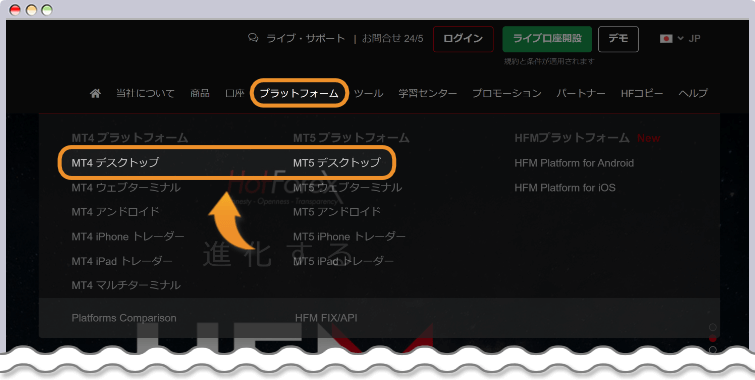Click the ログイン button

tap(463, 39)
